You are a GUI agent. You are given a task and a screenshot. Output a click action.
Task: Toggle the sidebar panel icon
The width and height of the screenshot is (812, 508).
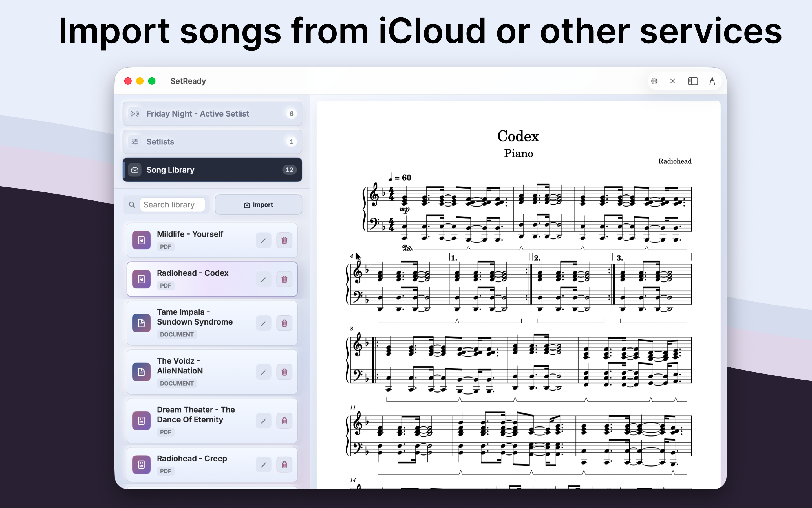(x=692, y=81)
